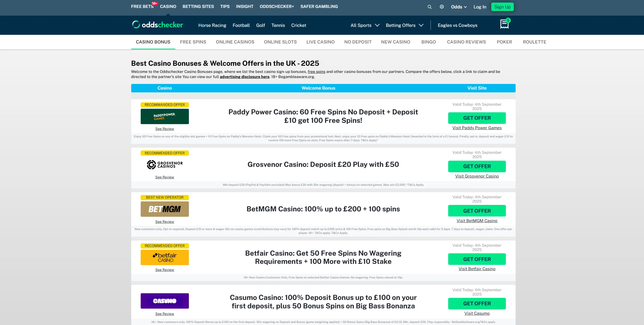The height and width of the screenshot is (325, 644).
Task: Click Visit BetMGM Casino link
Action: coord(477,221)
